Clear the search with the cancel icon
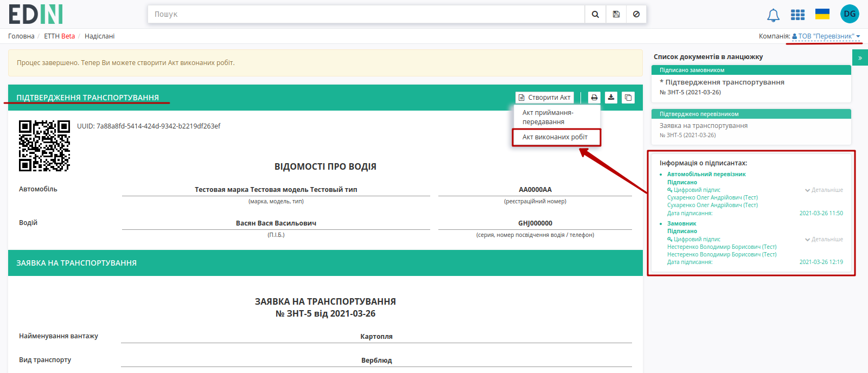868x373 pixels. click(636, 14)
